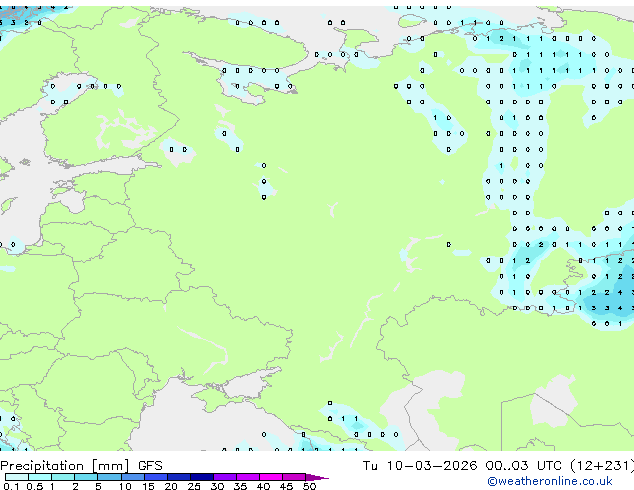
Task: Click the legend scale label '15'
Action: point(148,486)
